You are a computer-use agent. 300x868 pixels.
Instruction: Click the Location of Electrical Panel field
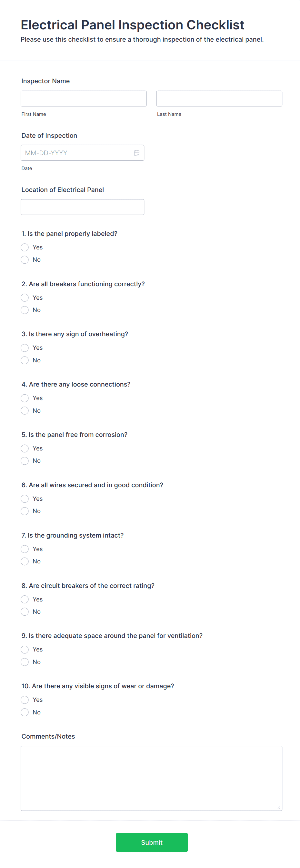(x=82, y=207)
